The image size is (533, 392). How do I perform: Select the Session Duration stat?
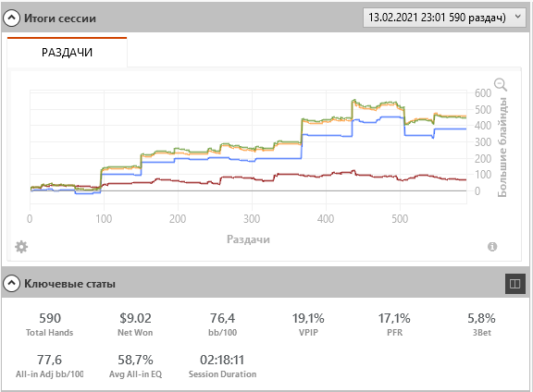click(222, 366)
